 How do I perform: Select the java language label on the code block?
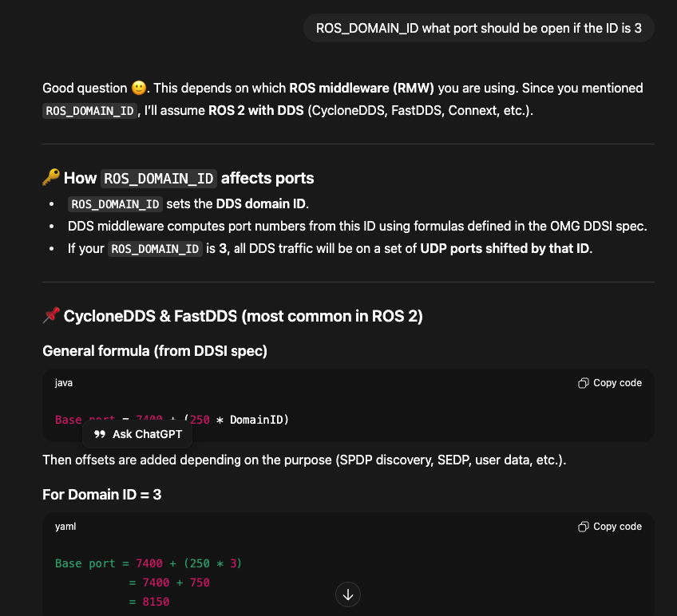click(x=62, y=383)
